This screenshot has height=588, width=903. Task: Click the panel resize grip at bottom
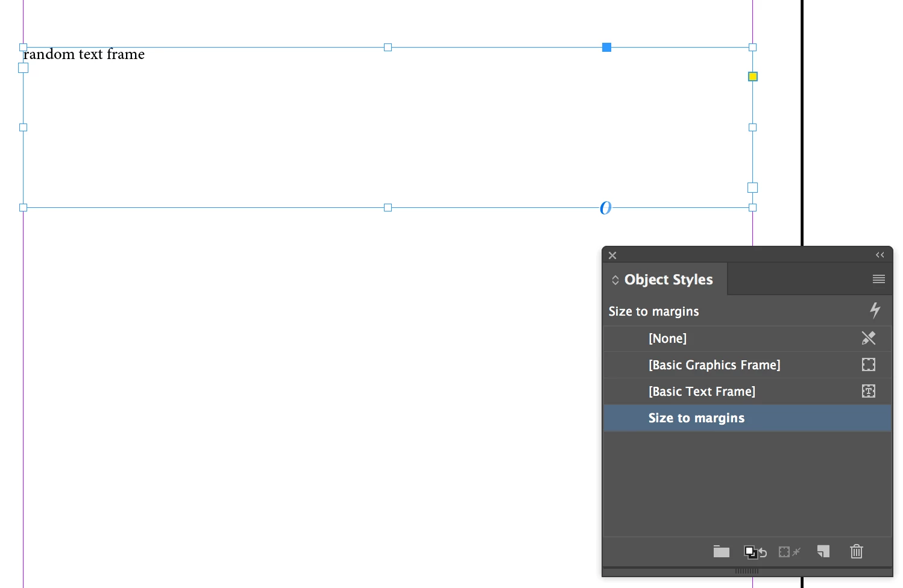746,571
